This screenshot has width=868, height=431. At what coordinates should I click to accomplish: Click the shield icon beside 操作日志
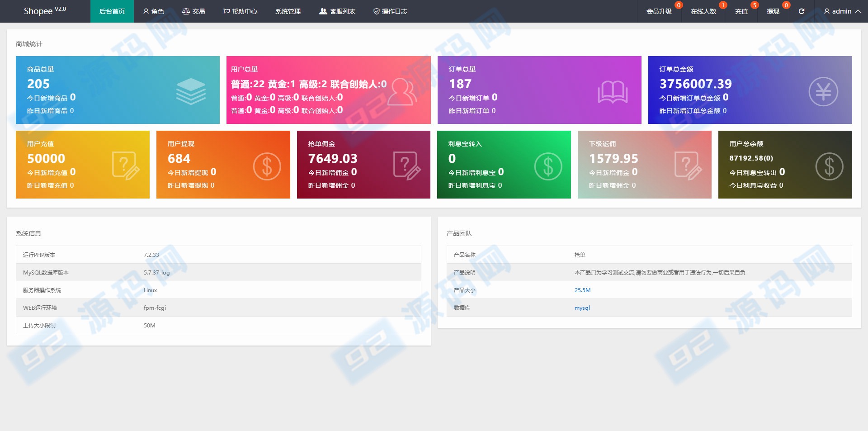pyautogui.click(x=376, y=11)
